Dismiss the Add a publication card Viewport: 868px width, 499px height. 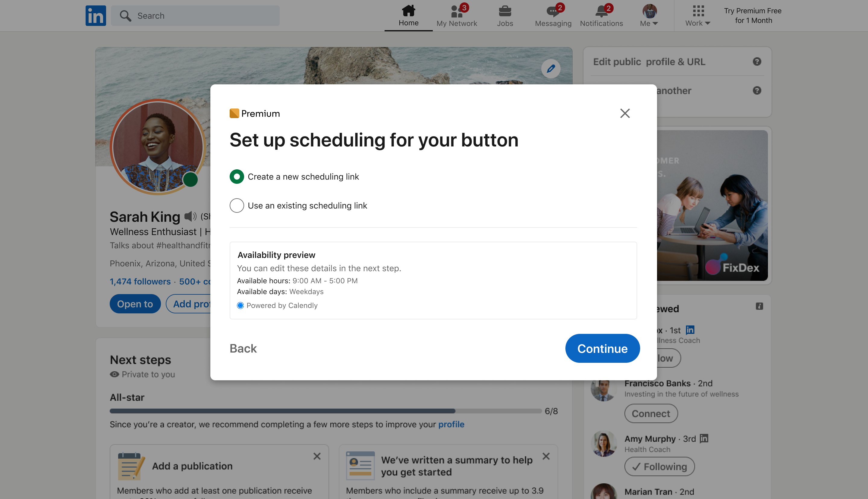tap(317, 456)
